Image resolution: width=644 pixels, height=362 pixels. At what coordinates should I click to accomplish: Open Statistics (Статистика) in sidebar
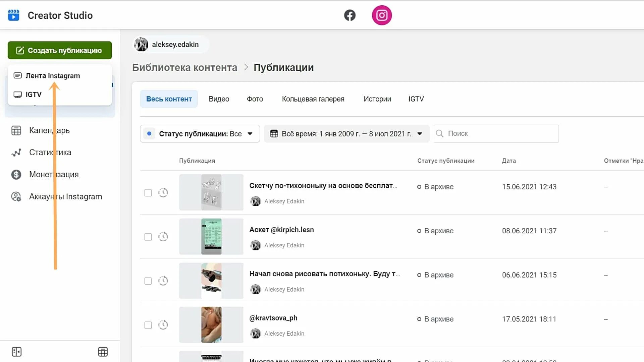click(x=50, y=153)
